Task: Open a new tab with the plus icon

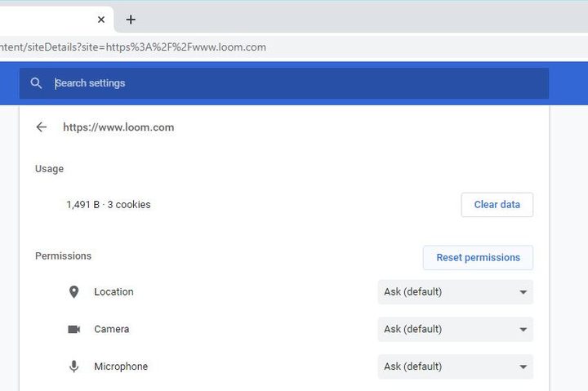Action: click(x=131, y=20)
